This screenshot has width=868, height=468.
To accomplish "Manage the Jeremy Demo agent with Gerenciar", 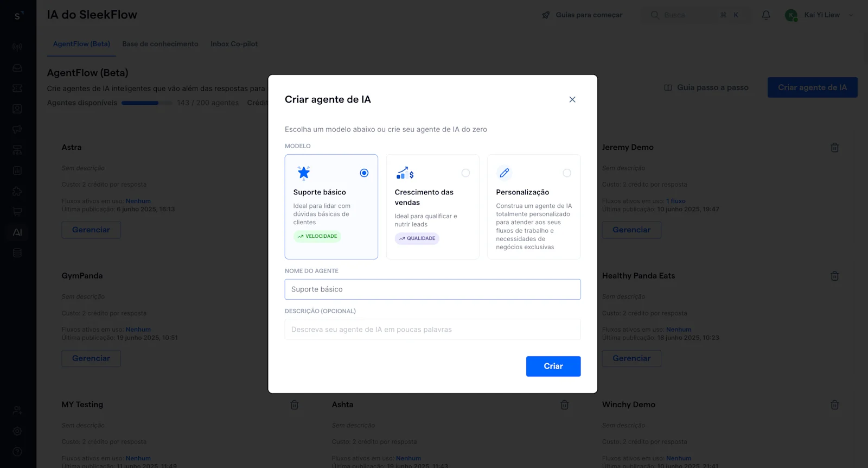I will tap(631, 230).
